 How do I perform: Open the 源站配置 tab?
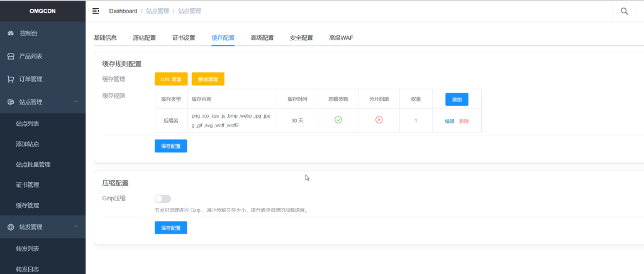pos(145,38)
